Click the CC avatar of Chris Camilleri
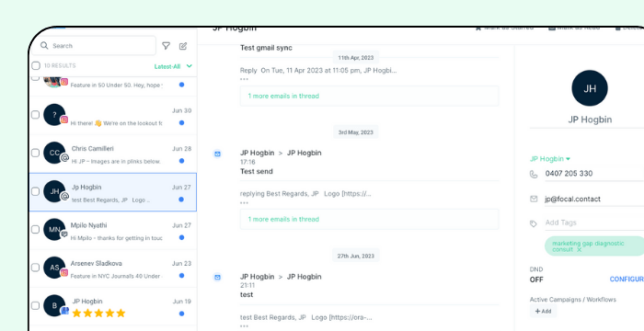 pyautogui.click(x=54, y=153)
